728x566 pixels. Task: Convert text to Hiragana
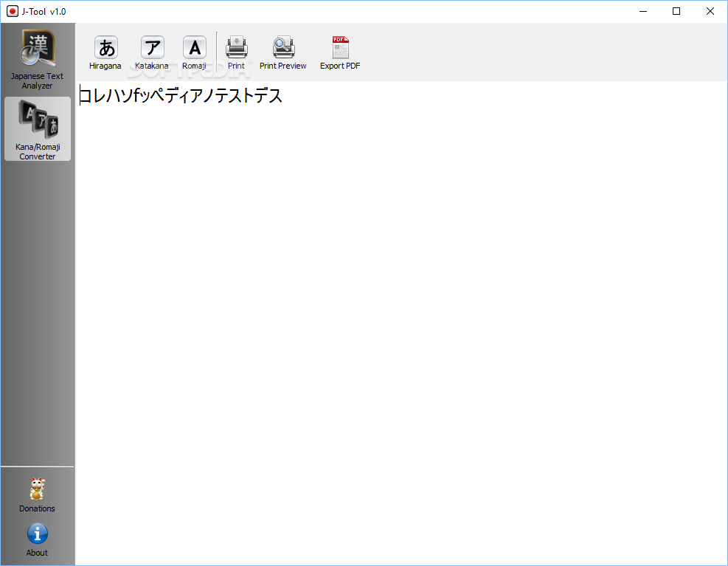coord(105,52)
